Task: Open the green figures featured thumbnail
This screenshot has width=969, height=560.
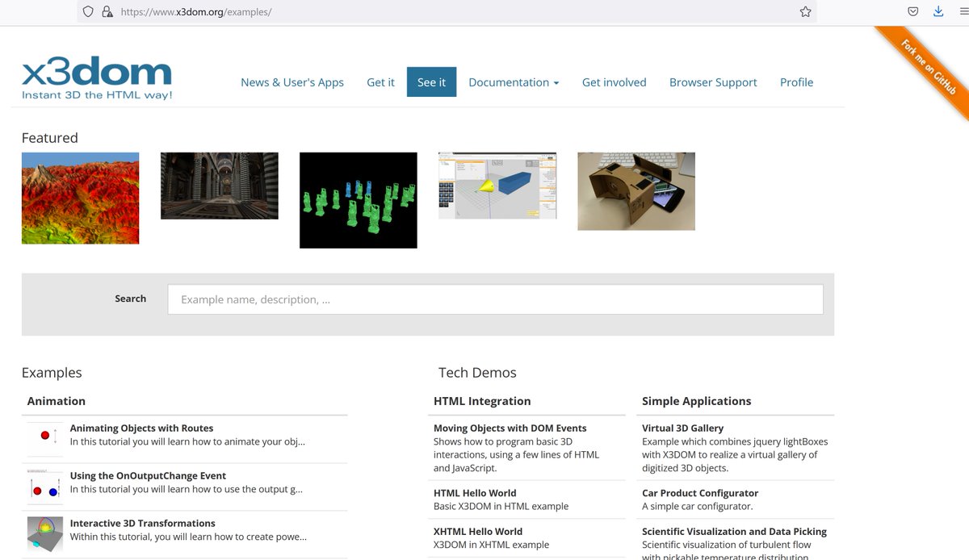Action: point(359,200)
